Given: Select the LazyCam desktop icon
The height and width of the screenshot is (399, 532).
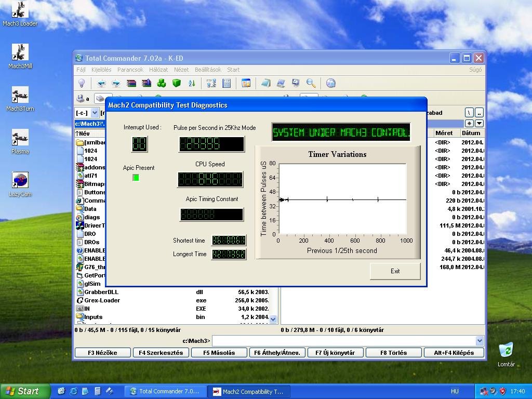Looking at the screenshot, I should [x=20, y=184].
